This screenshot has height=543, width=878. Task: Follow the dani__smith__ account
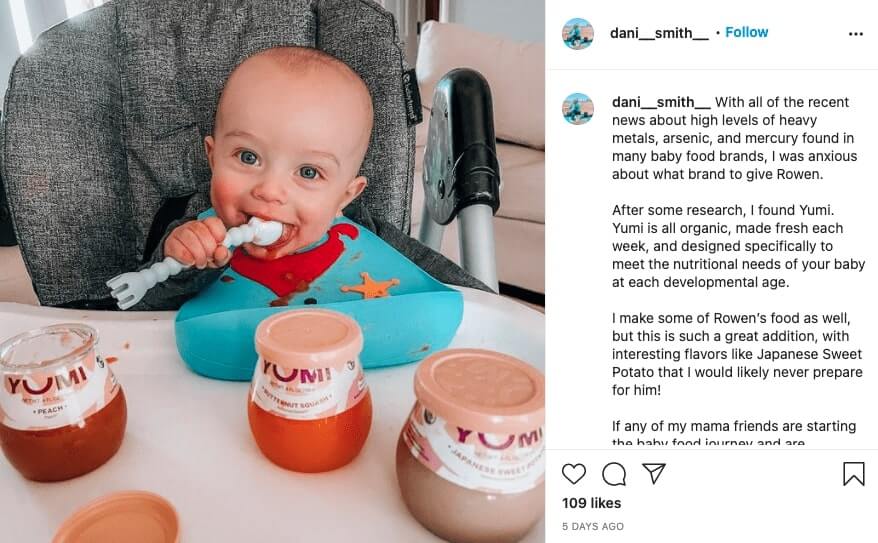click(x=746, y=32)
